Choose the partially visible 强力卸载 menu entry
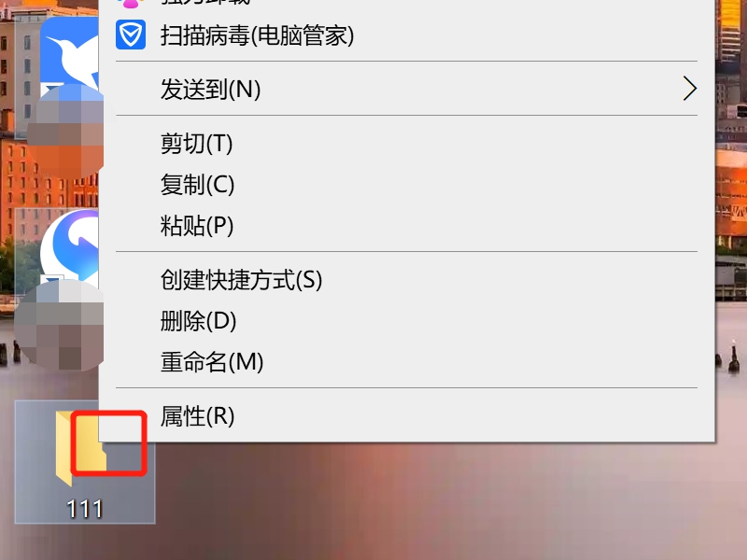747x560 pixels. click(x=406, y=4)
